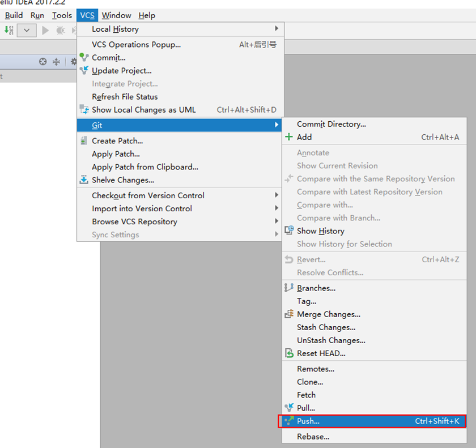This screenshot has width=476, height=448.
Task: Expand Import into Version Control submenu
Action: coord(180,208)
